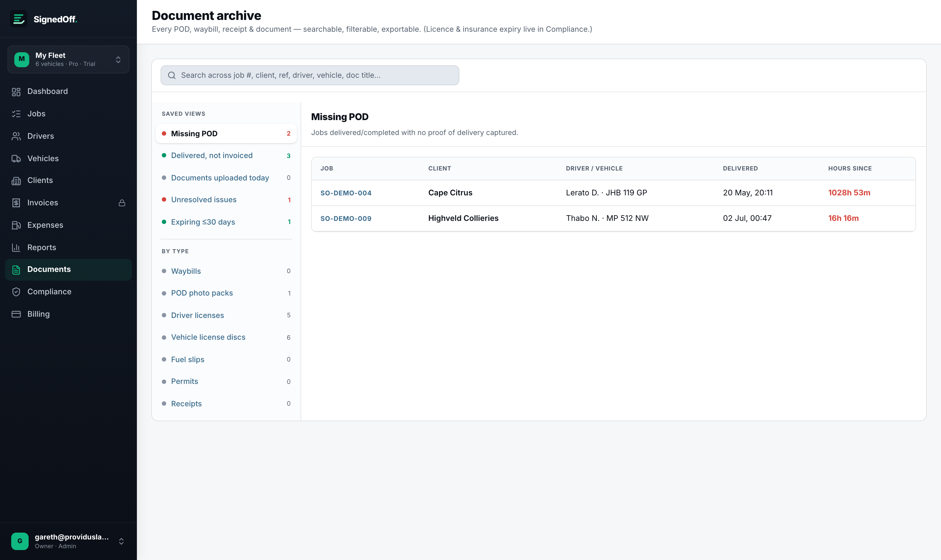Select Delivered, not invoiced view
This screenshot has width=941, height=560.
(x=226, y=156)
